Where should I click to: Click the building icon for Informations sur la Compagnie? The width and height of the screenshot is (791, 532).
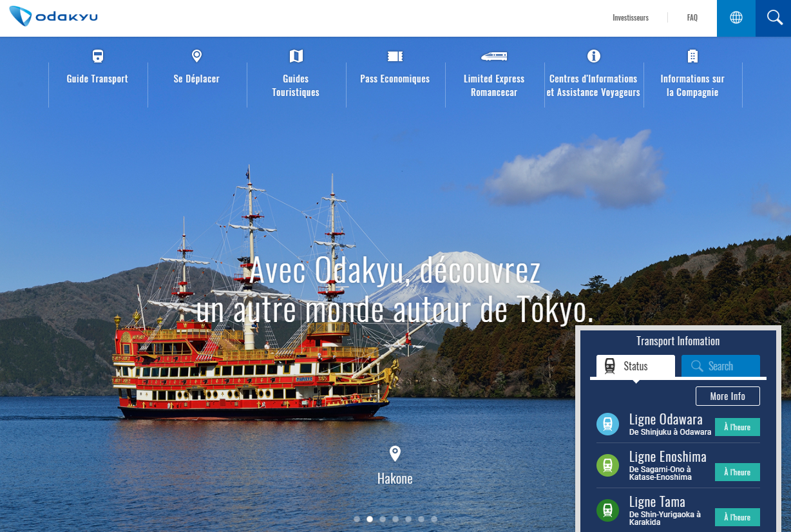692,56
